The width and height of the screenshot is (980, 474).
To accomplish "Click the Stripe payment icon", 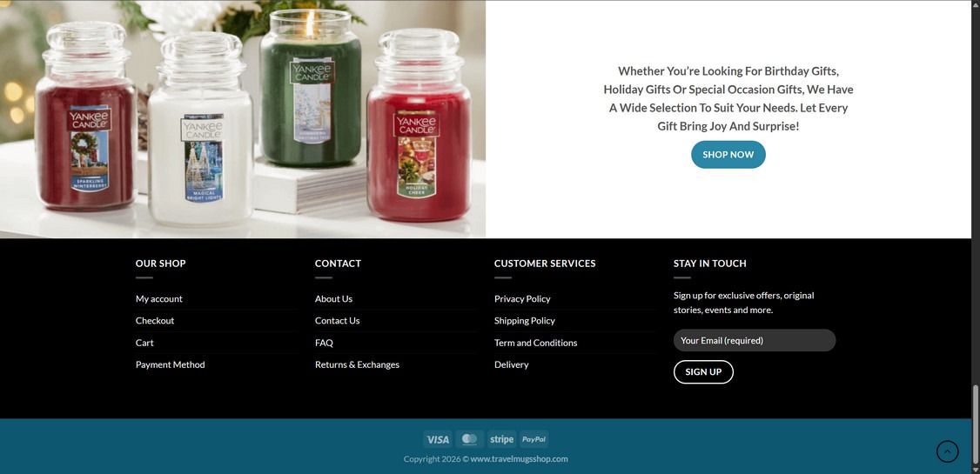I will [502, 439].
